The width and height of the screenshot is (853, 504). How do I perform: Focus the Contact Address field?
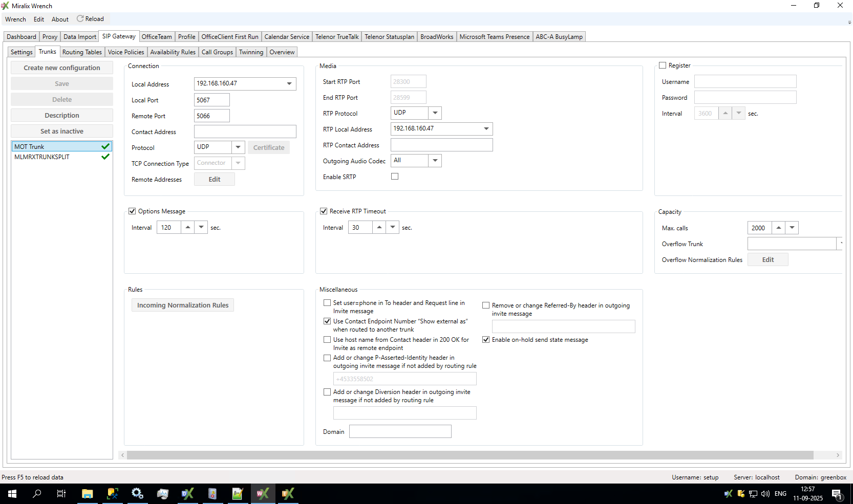245,132
